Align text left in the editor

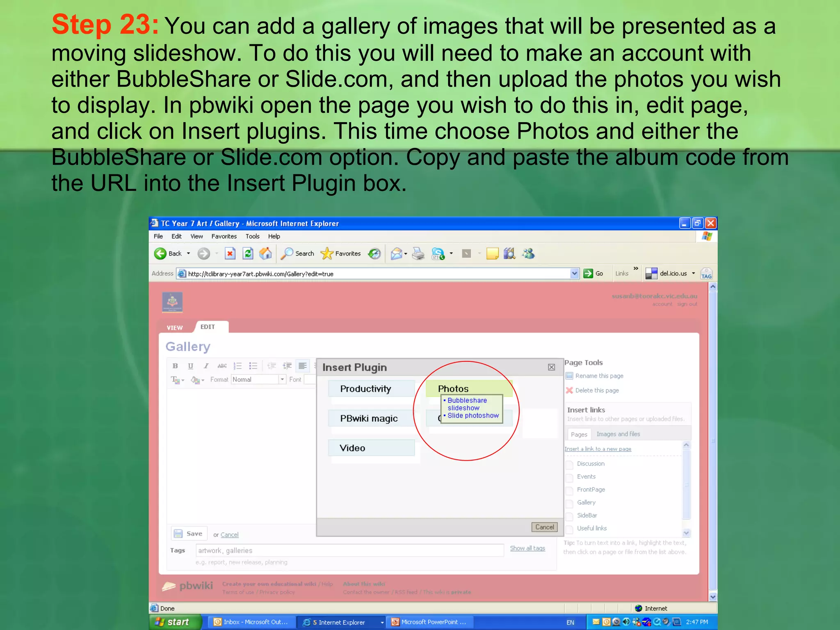coord(303,366)
